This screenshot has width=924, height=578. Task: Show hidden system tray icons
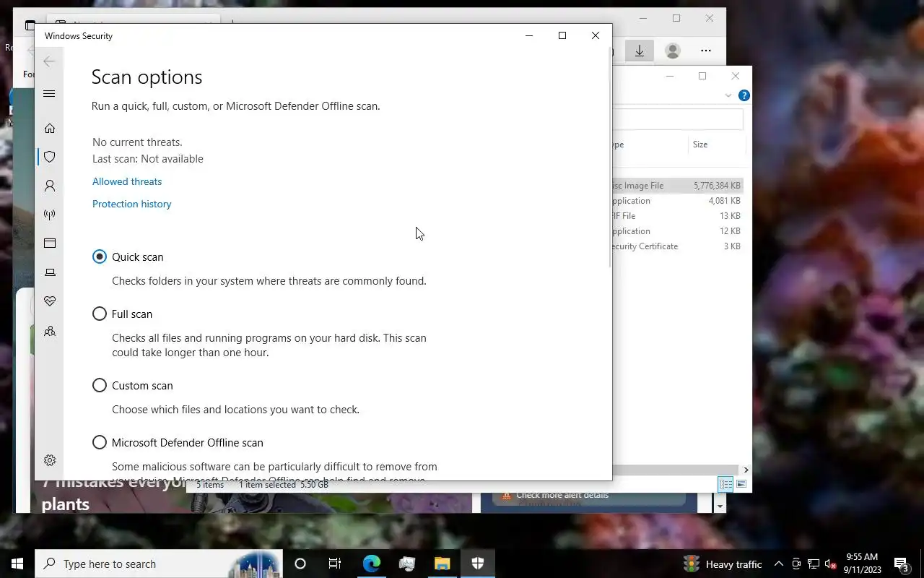pos(779,564)
